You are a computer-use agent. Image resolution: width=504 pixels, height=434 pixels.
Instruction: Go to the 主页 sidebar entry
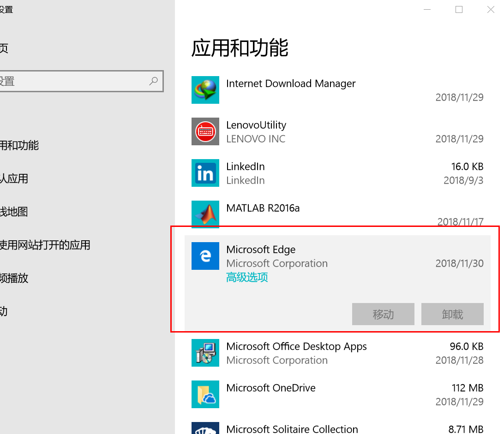coord(4,48)
